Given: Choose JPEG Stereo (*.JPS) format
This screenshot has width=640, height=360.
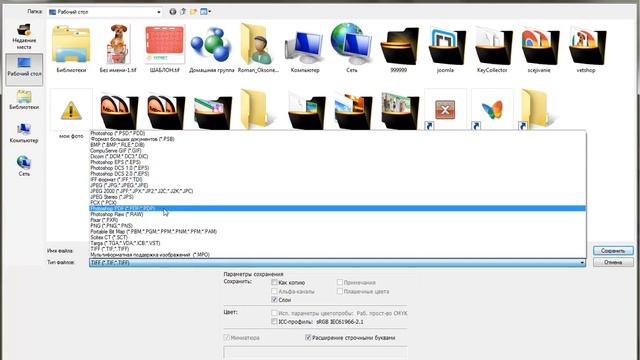Looking at the screenshot, I should coord(338,196).
